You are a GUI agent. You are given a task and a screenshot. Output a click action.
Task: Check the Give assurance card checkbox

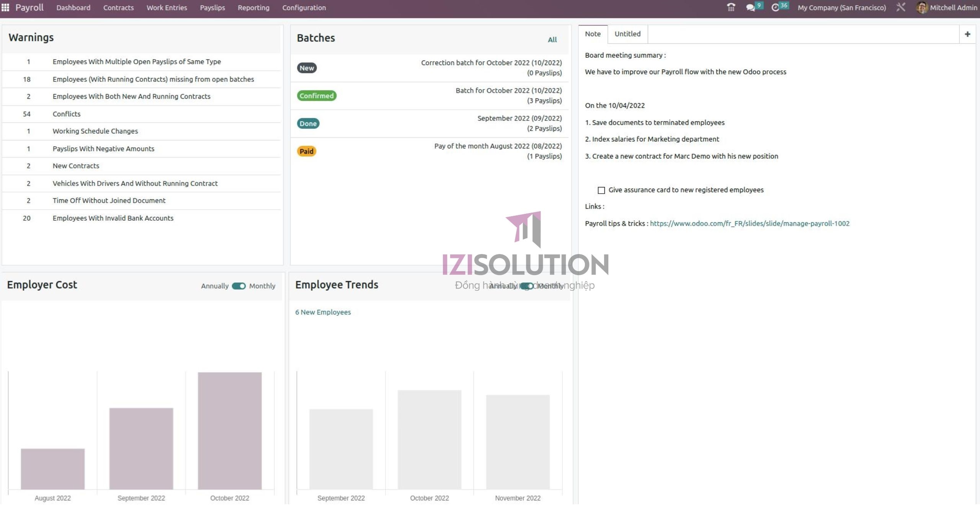pyautogui.click(x=601, y=191)
